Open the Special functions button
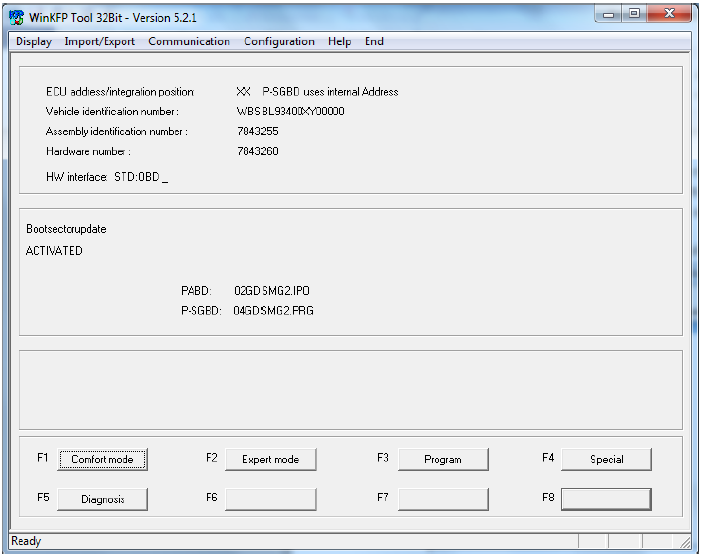The height and width of the screenshot is (557, 703). pos(606,459)
